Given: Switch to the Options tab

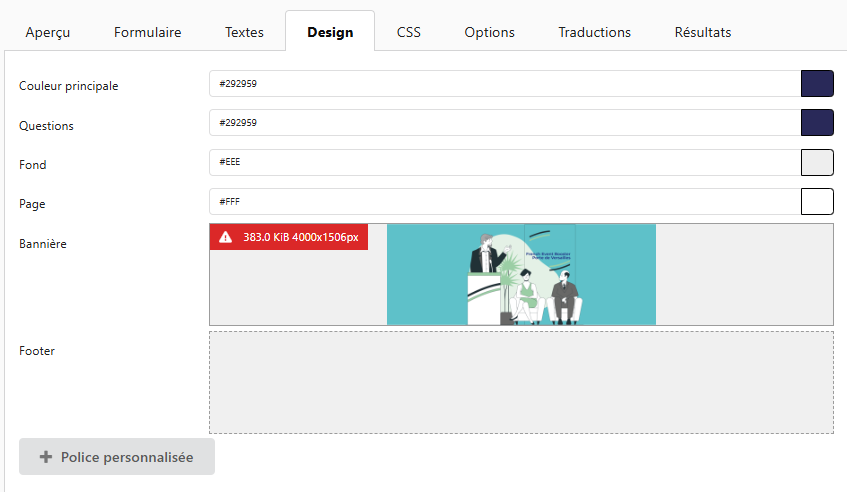Looking at the screenshot, I should [489, 32].
